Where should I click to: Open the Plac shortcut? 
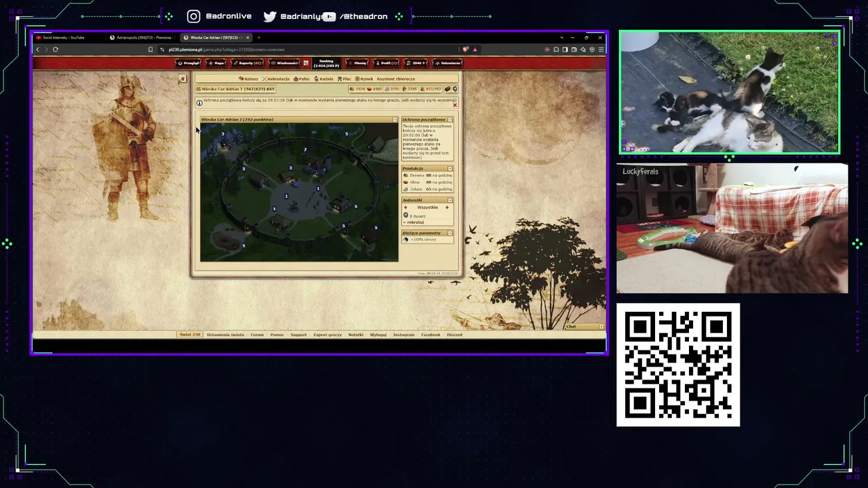point(344,79)
